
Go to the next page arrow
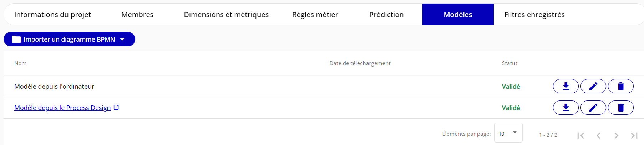(x=616, y=135)
